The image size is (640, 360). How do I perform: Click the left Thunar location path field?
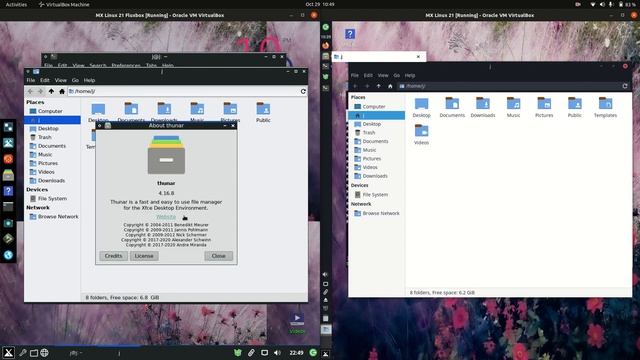coord(183,91)
